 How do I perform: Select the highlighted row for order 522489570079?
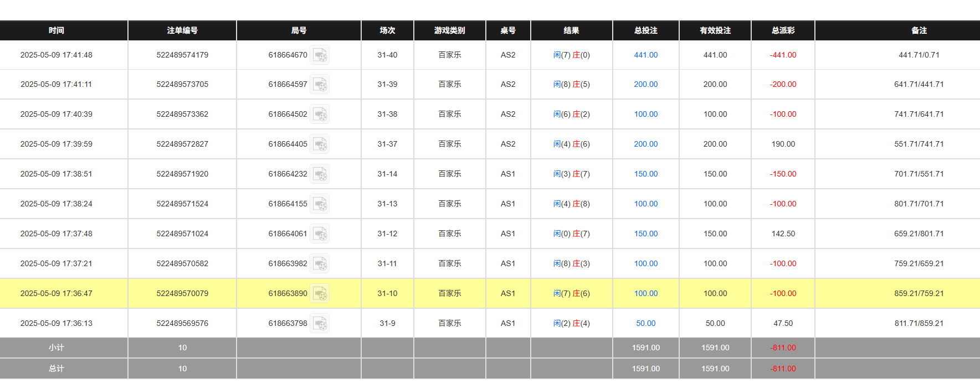[182, 293]
